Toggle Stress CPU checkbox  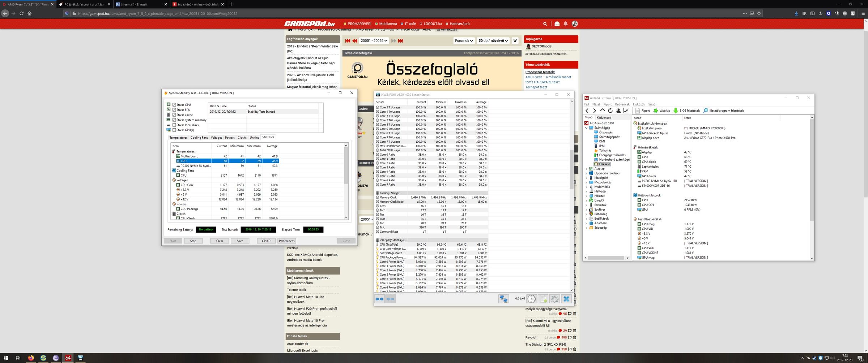point(174,105)
